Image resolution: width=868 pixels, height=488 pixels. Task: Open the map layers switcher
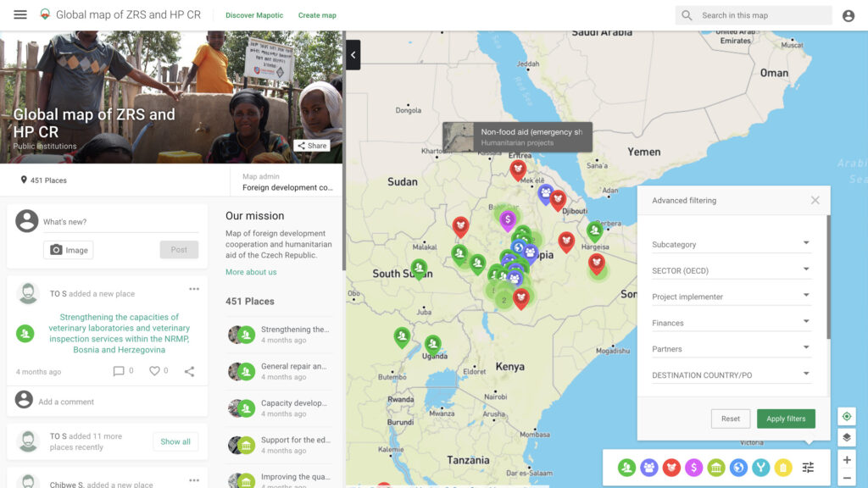click(x=847, y=438)
